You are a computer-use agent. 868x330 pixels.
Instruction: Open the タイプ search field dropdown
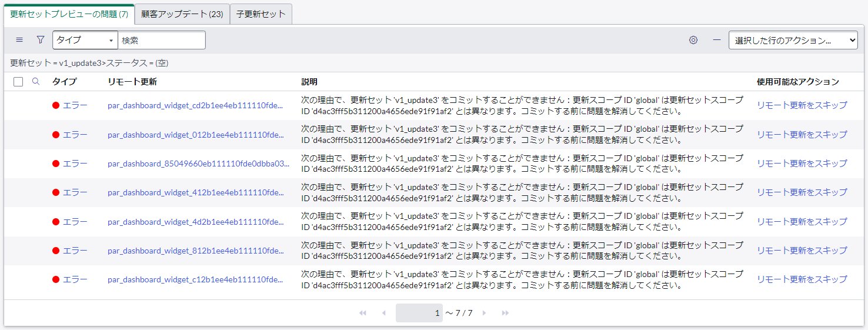click(x=85, y=40)
